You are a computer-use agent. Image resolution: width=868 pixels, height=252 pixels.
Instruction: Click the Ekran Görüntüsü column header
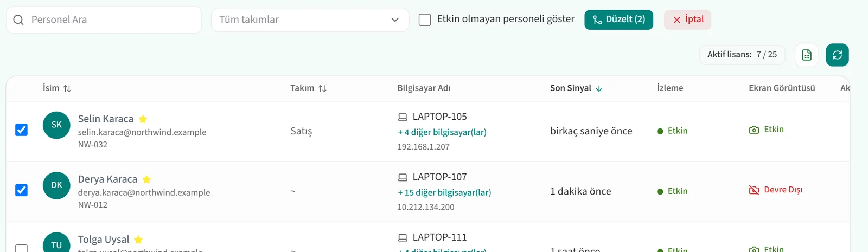point(782,88)
